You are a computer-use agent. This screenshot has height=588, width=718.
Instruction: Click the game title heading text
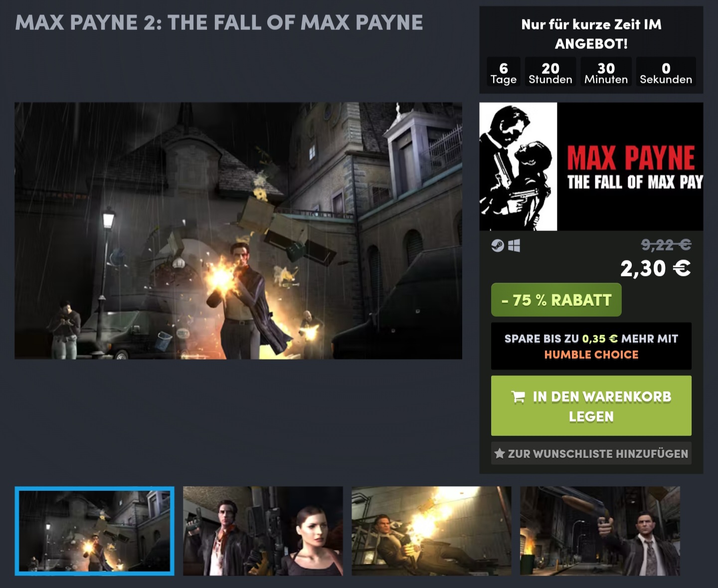point(219,22)
